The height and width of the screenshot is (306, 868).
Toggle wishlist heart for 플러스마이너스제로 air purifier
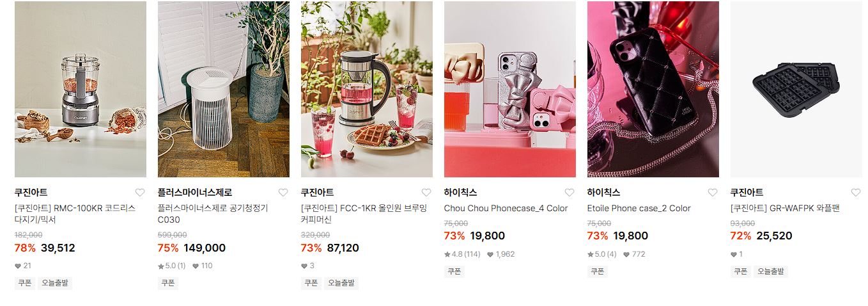[283, 193]
